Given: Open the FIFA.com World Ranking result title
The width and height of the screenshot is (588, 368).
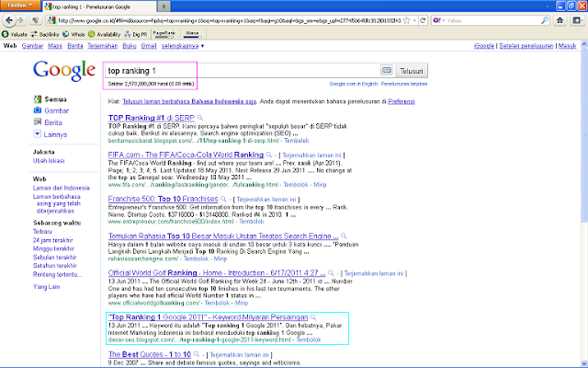Looking at the screenshot, I should click(186, 155).
